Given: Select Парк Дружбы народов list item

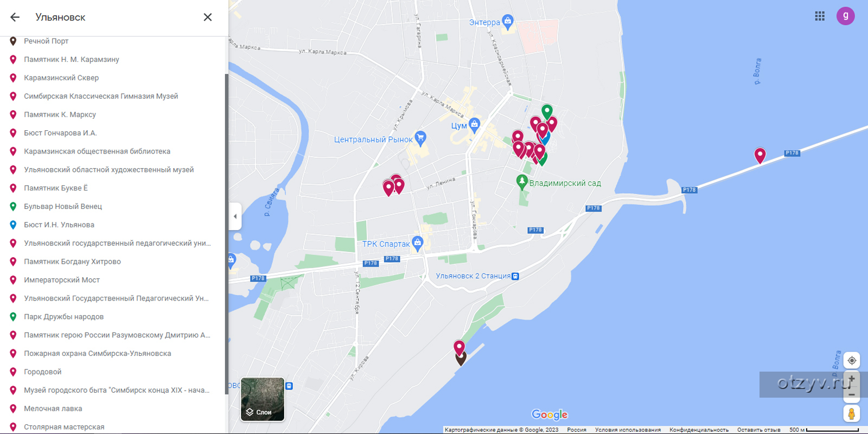Looking at the screenshot, I should point(63,317).
